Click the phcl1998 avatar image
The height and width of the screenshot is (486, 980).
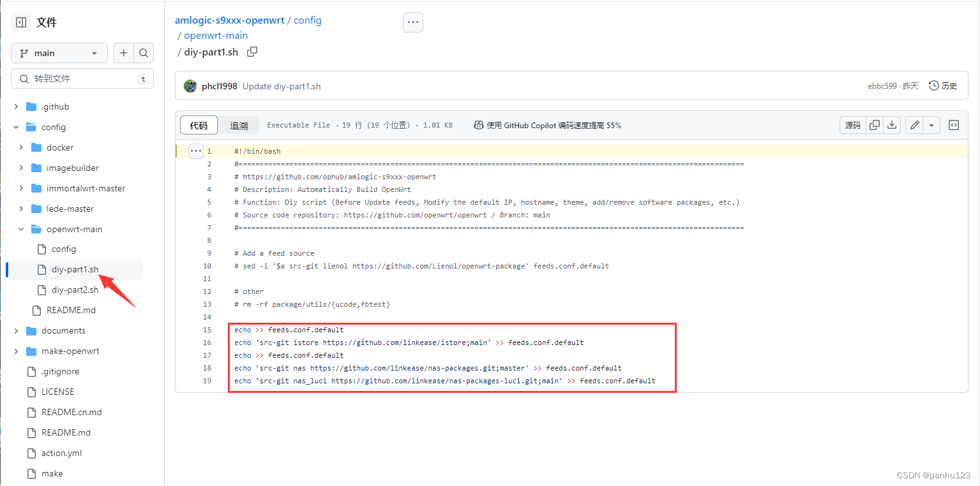[x=190, y=86]
